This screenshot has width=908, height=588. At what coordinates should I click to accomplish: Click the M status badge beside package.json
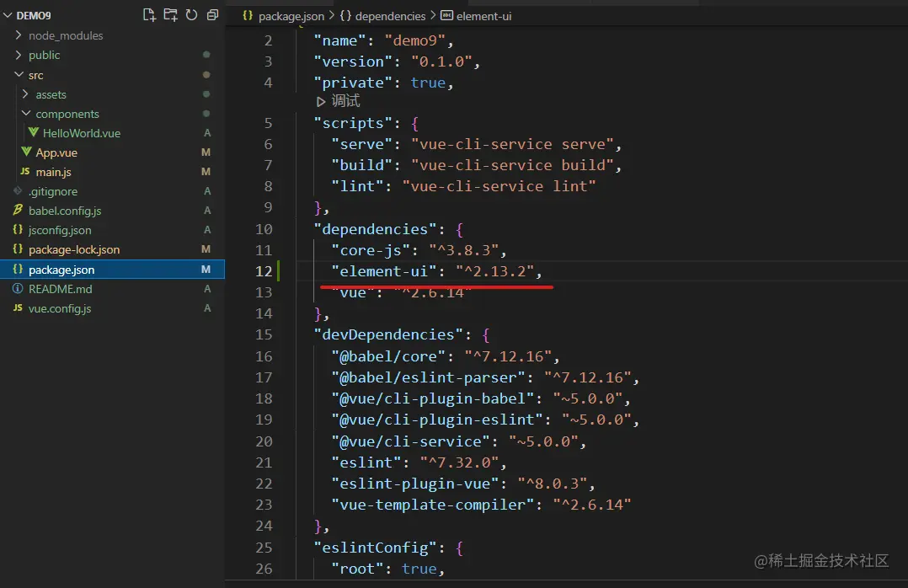click(206, 270)
